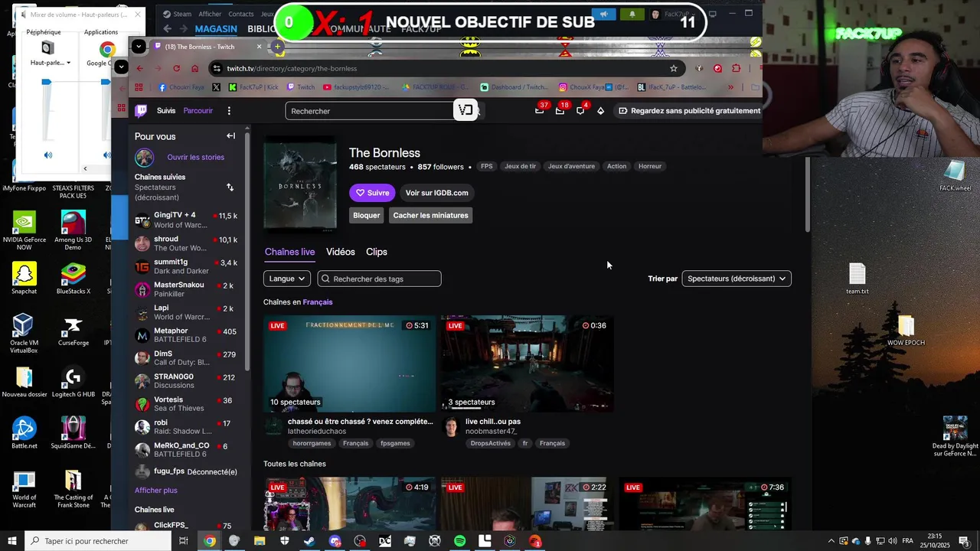Mute the Haut-parleurs speaker in volume mixer
This screenshot has width=980, height=551.
48,155
